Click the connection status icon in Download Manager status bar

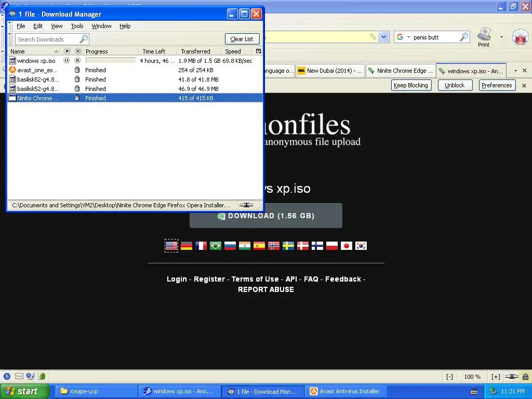(x=246, y=205)
